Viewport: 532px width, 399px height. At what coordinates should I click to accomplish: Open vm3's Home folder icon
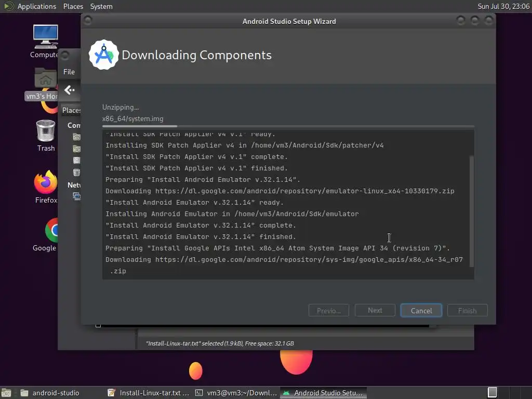point(46,78)
